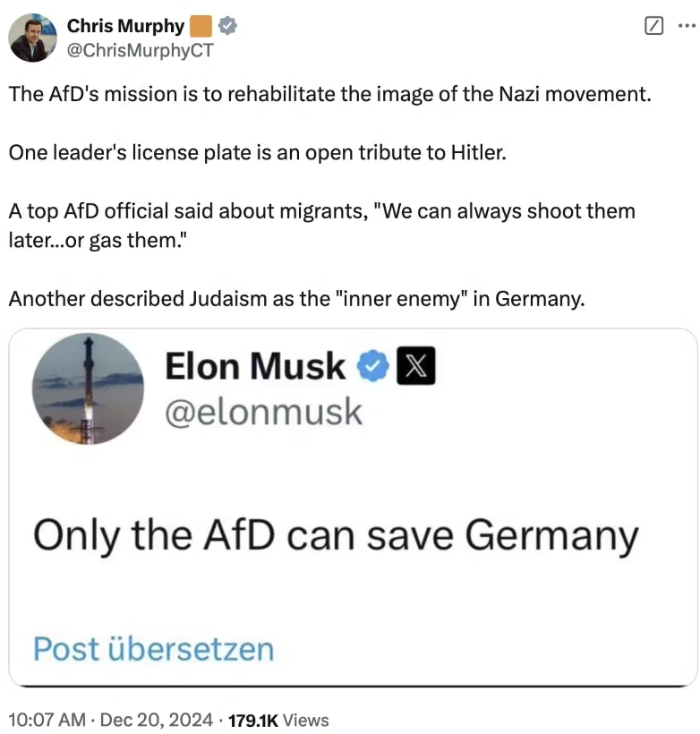Open the three-dot more options menu
The image size is (700, 734).
point(685,26)
